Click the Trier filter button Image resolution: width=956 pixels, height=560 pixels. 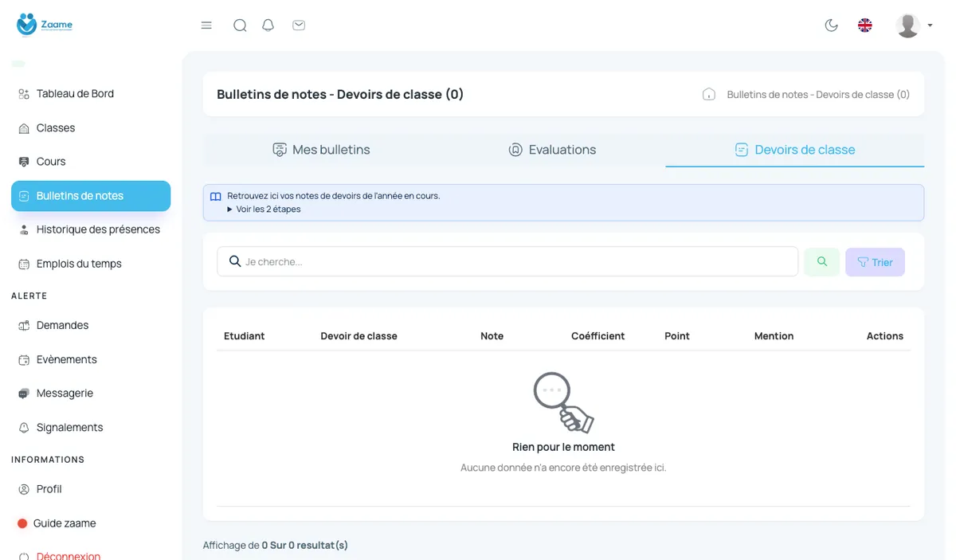tap(875, 262)
